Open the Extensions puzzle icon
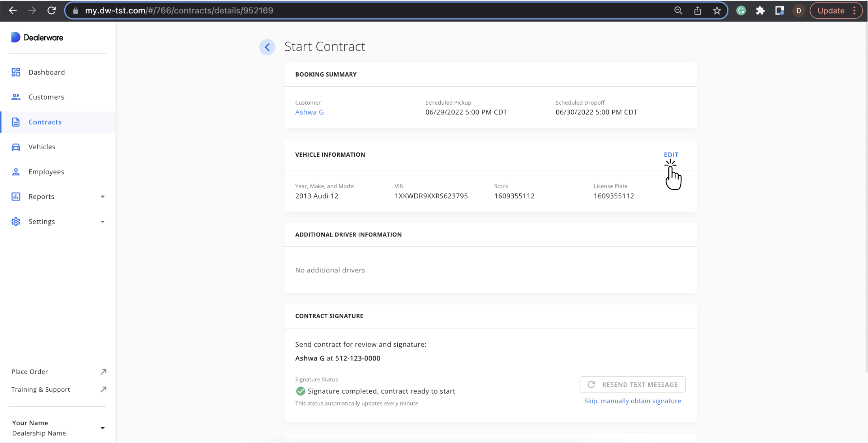Viewport: 868px width, 443px height. [760, 11]
